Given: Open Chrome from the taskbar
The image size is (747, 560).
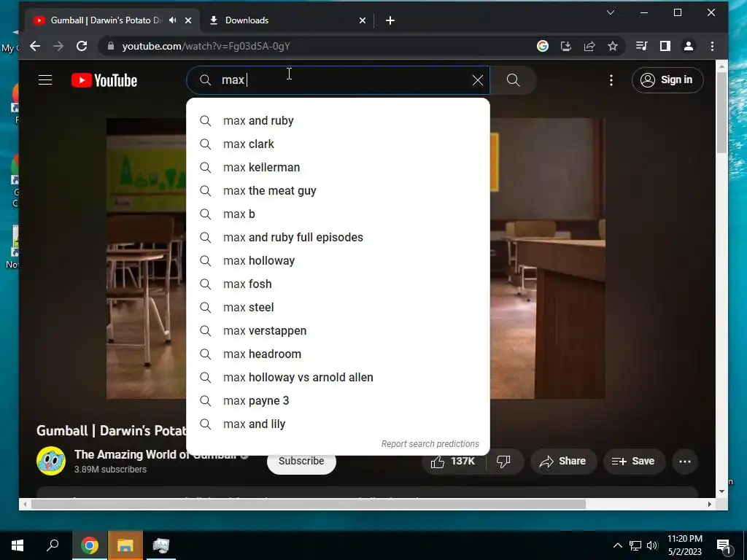Looking at the screenshot, I should click(x=89, y=545).
